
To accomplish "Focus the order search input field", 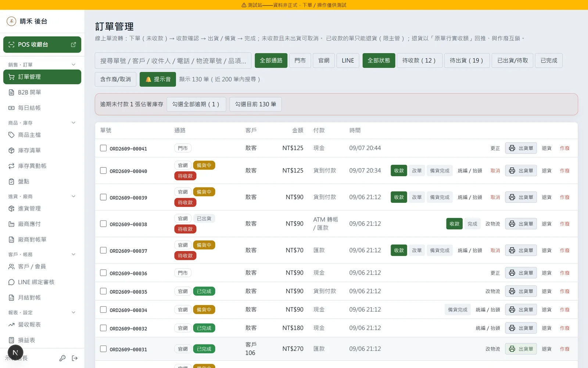I will [x=173, y=60].
